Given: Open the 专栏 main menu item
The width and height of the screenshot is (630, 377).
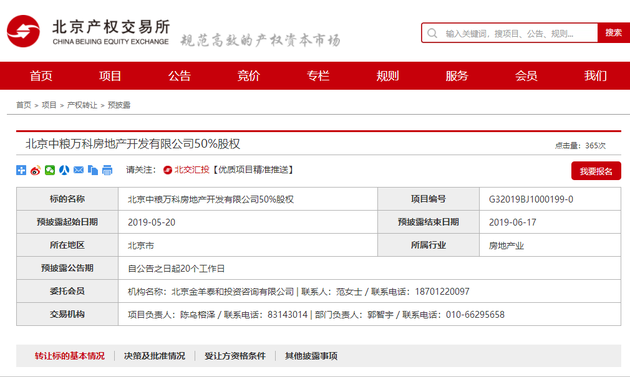Looking at the screenshot, I should click(x=318, y=76).
